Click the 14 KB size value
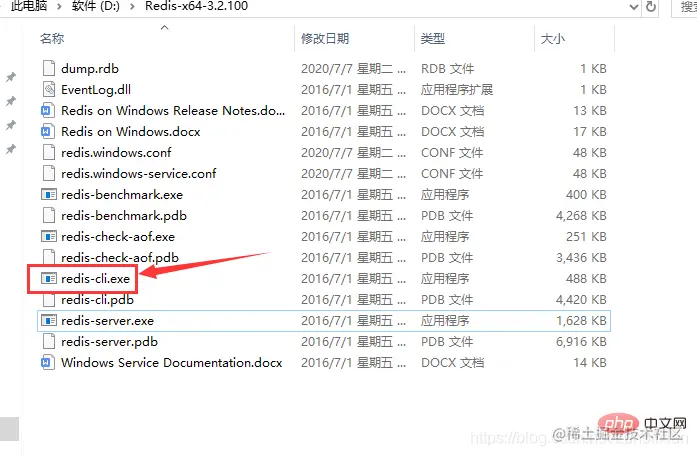Viewport: 697px width, 456px height. (590, 362)
